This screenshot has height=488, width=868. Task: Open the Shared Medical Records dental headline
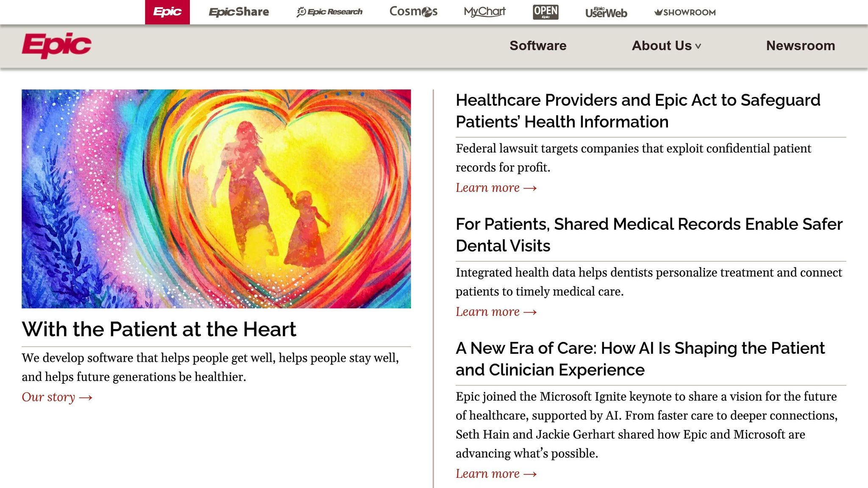click(648, 235)
